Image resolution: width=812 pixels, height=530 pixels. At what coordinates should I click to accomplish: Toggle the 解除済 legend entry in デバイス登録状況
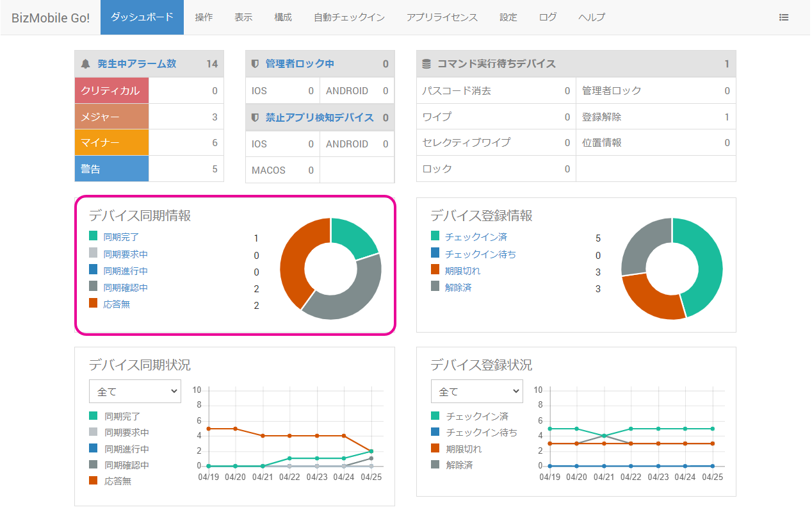[x=459, y=465]
